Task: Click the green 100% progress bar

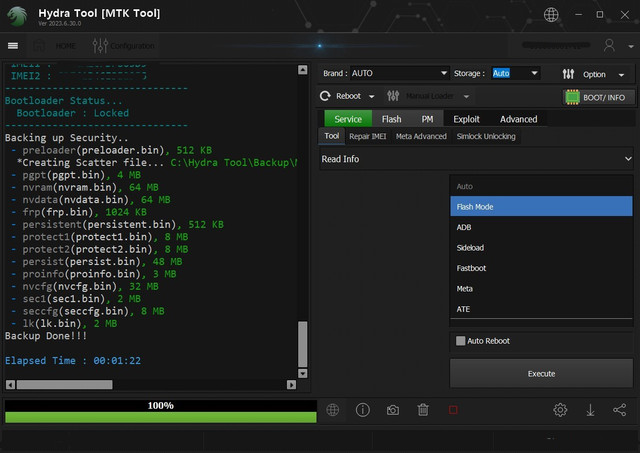Action: [161, 417]
